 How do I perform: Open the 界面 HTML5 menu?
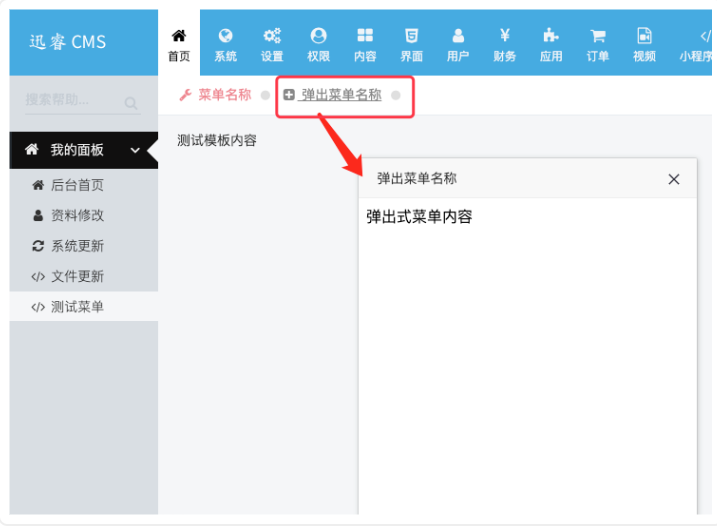point(412,45)
